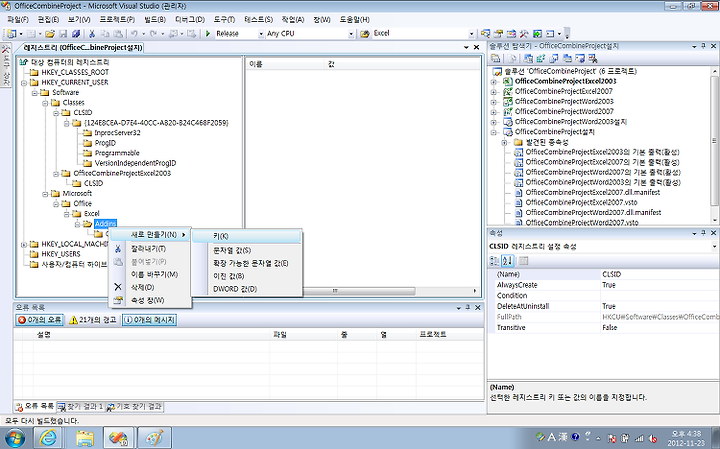Toggle auto-hide pin on Properties panel

coord(703,233)
